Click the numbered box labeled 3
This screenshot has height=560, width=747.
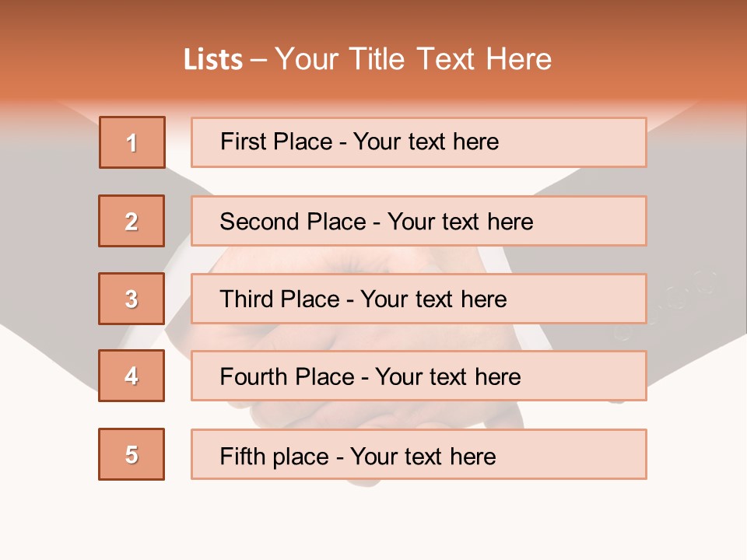click(x=132, y=299)
